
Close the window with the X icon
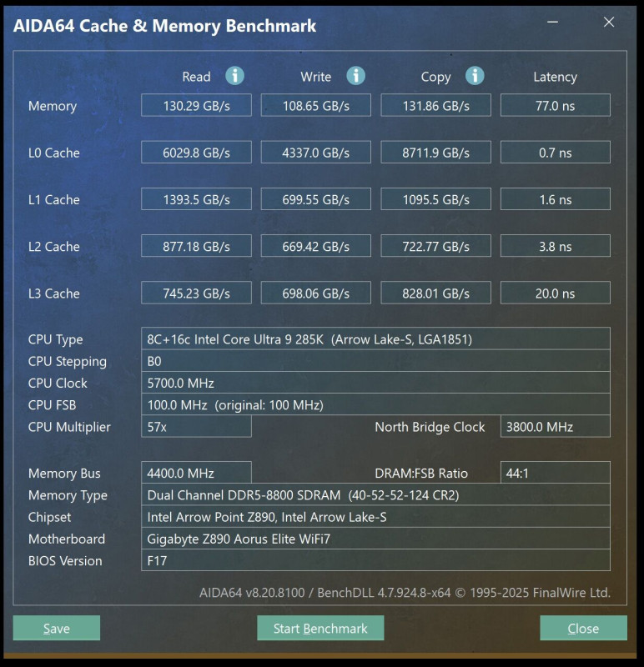coord(609,22)
